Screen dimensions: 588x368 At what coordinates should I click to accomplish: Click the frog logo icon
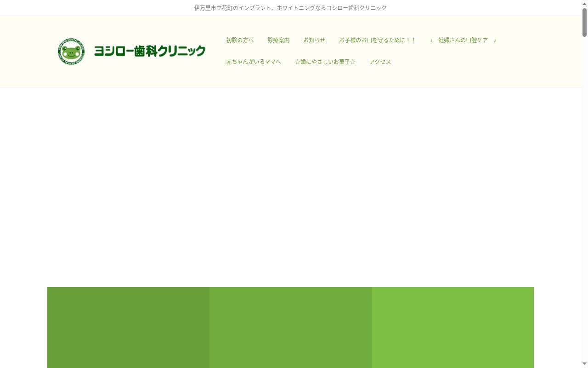pyautogui.click(x=71, y=51)
